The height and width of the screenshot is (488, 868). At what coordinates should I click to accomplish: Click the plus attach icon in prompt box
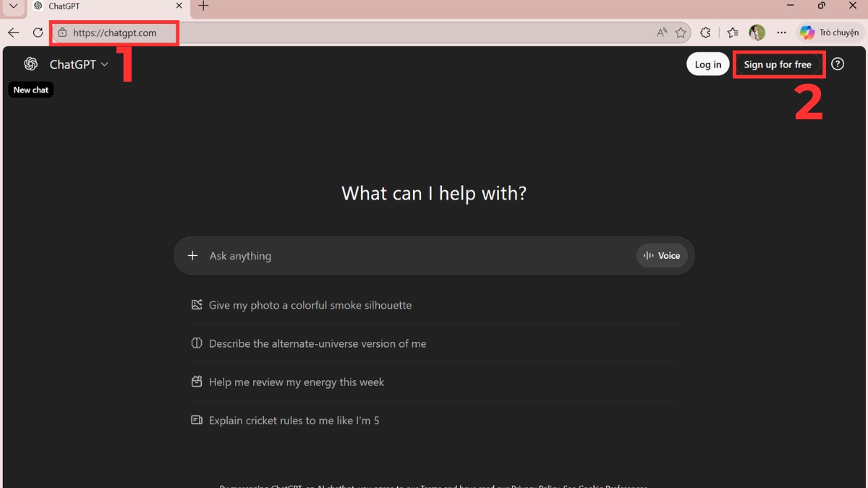(192, 256)
